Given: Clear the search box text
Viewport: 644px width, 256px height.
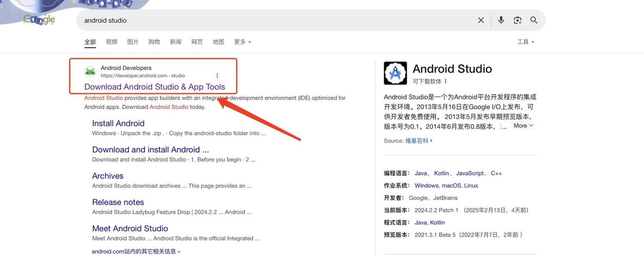Looking at the screenshot, I should [481, 20].
